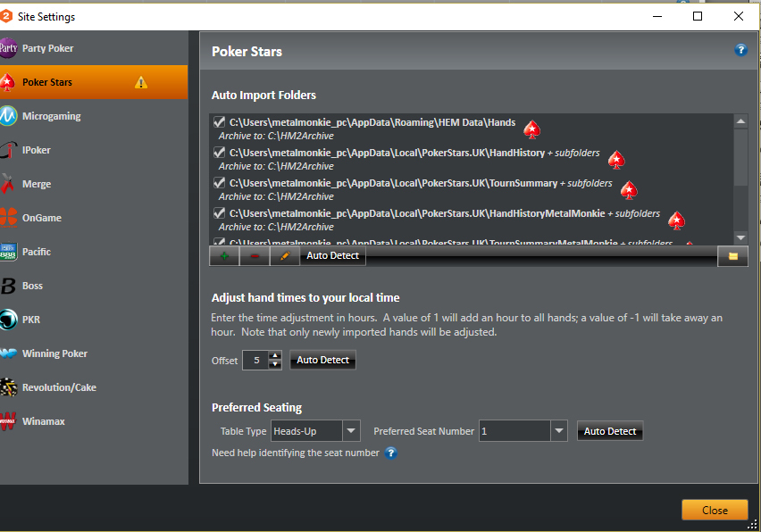Click the Offset number field
Viewport: 761px width, 532px height.
255,361
